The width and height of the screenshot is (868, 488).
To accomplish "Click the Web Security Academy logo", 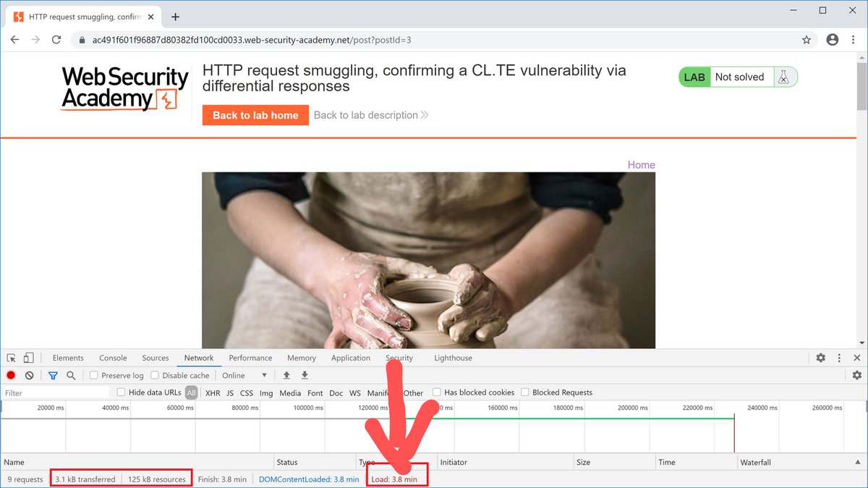I will 124,88.
